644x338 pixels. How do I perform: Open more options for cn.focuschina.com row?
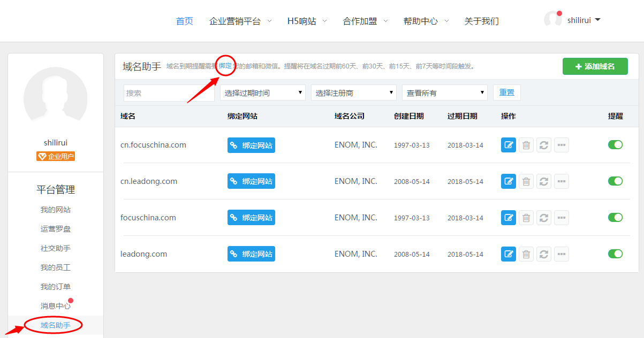561,145
